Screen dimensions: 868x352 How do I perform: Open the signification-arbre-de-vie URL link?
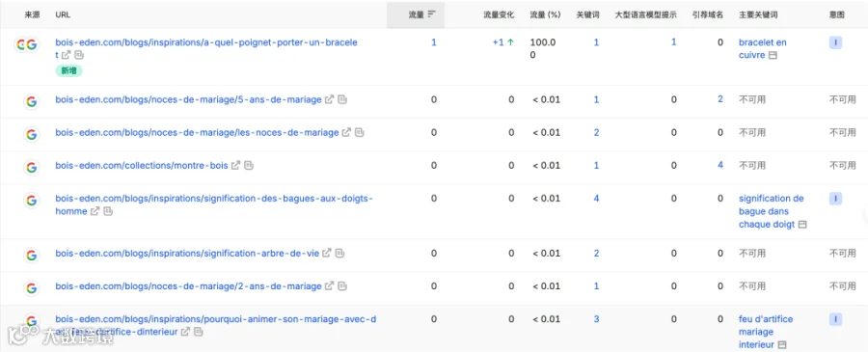click(187, 254)
